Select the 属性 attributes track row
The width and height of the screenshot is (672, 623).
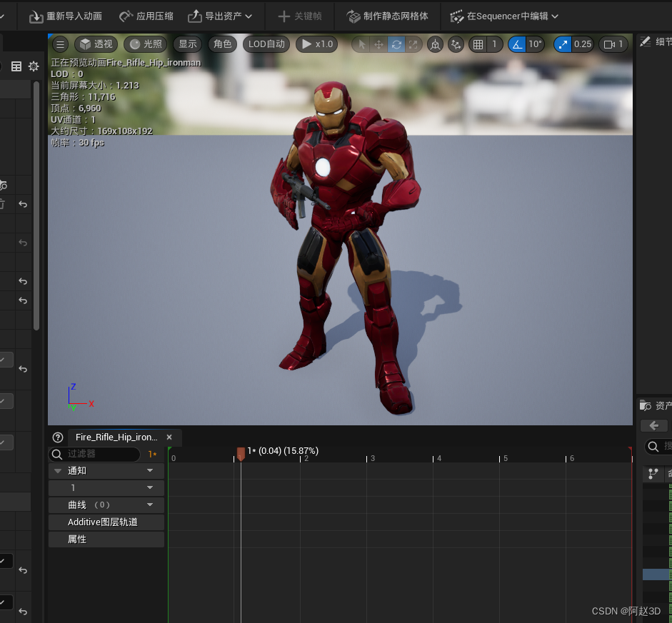click(x=106, y=539)
